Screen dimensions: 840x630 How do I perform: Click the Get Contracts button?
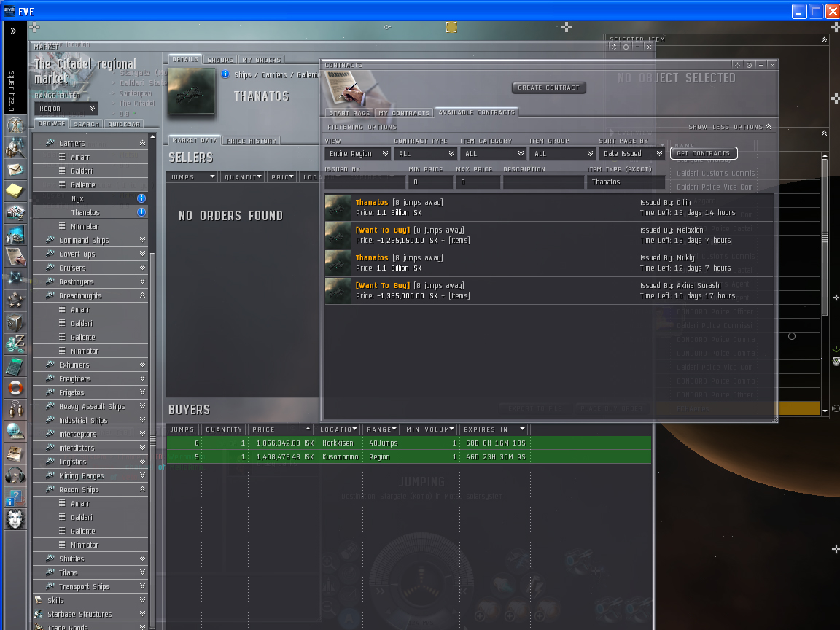(x=703, y=153)
